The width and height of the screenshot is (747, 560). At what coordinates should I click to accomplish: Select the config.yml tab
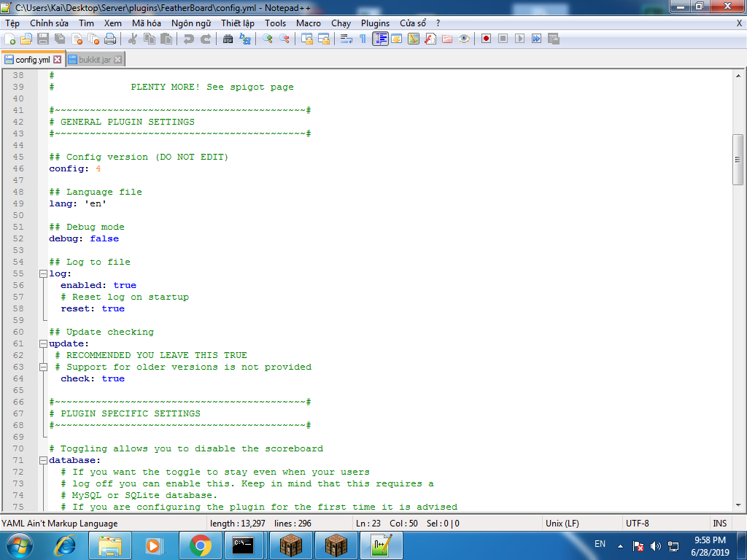[32, 60]
